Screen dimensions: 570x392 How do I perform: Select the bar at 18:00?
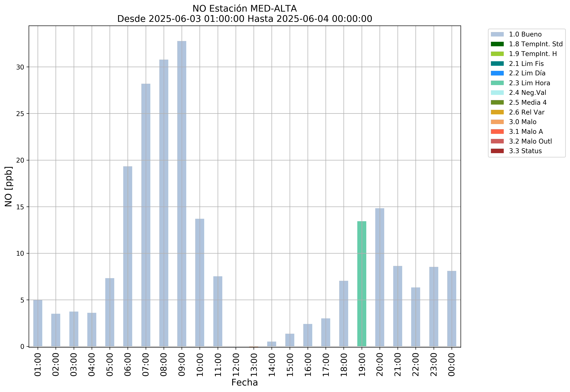(344, 314)
